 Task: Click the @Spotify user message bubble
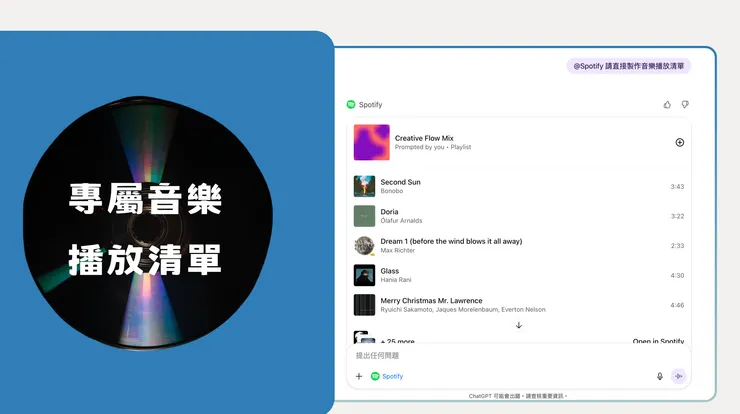click(629, 66)
